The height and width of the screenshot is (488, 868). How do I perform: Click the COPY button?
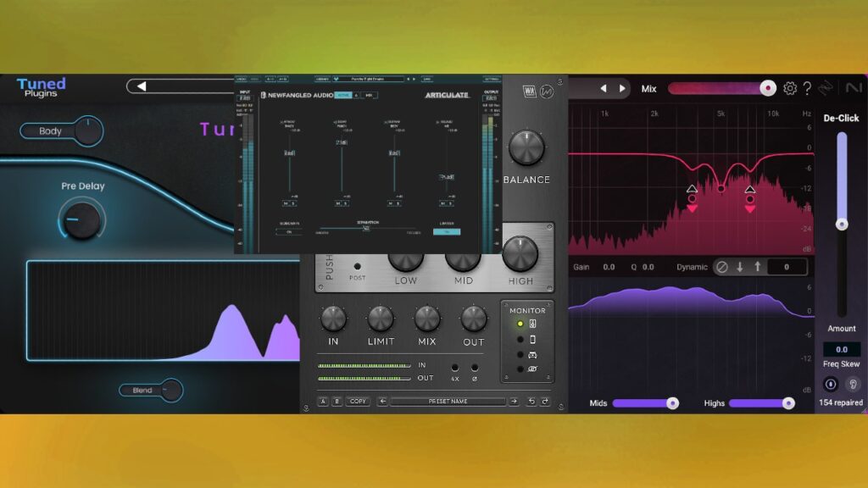click(x=358, y=401)
